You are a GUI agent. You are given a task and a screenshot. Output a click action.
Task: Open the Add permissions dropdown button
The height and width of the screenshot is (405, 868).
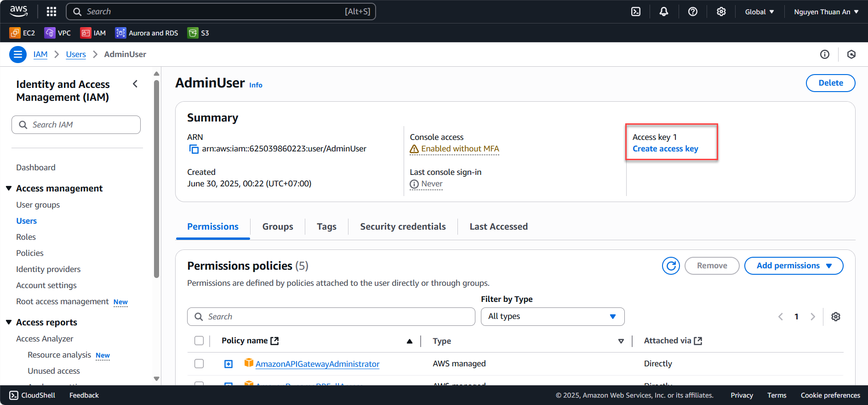click(x=794, y=266)
